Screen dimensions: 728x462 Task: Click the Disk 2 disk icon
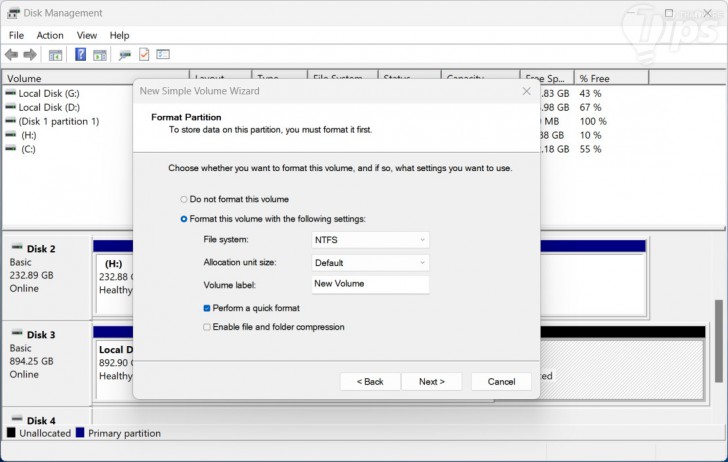(17, 247)
